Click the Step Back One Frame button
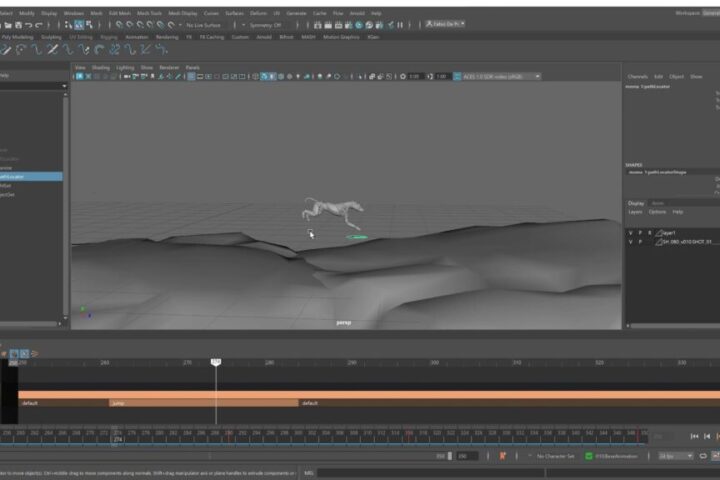 (x=707, y=436)
